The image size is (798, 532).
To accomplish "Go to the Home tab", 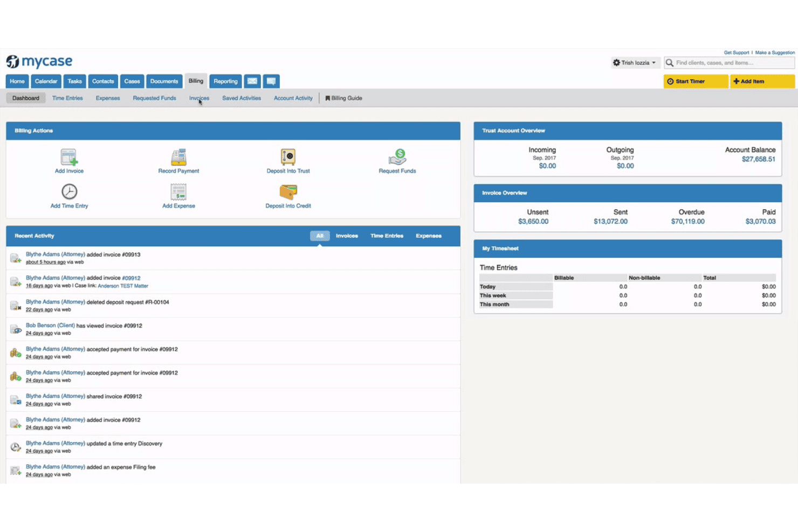I will click(17, 81).
